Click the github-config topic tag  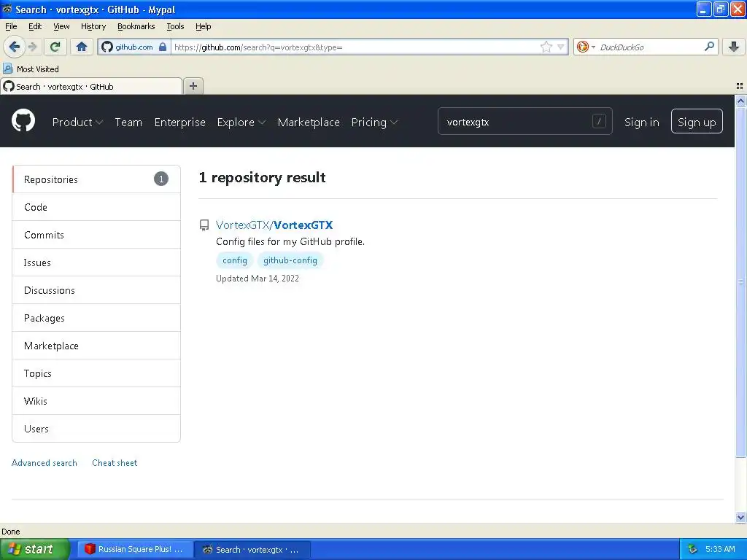tap(290, 260)
